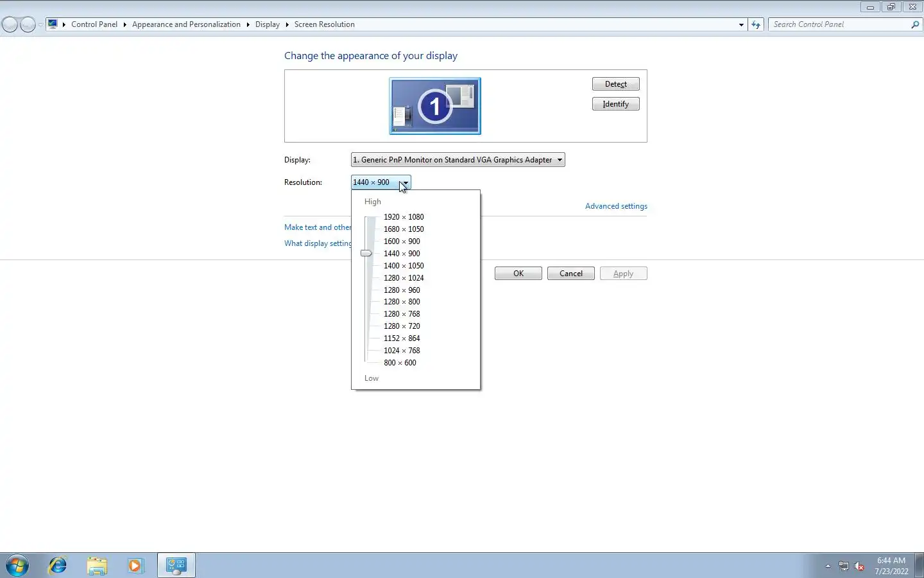Viewport: 924px width, 578px height.
Task: Pick the 800 × 600 resolution
Action: tap(400, 363)
